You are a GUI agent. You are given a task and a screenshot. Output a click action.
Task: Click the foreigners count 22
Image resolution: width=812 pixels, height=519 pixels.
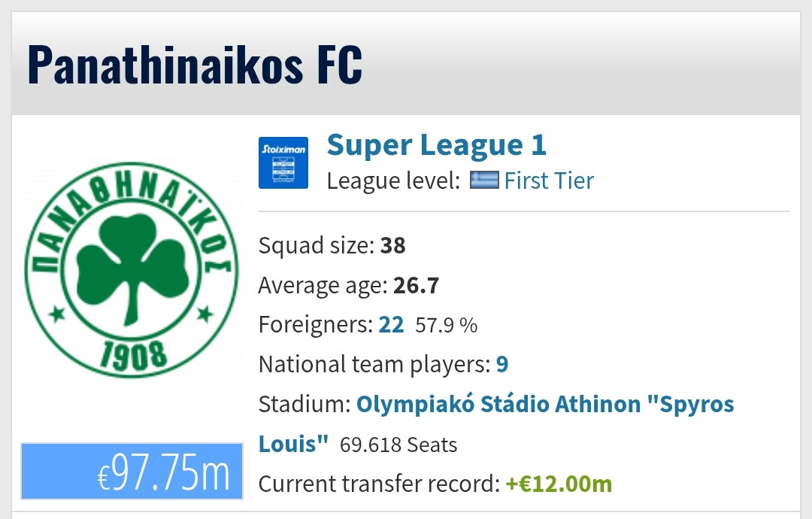coord(391,325)
